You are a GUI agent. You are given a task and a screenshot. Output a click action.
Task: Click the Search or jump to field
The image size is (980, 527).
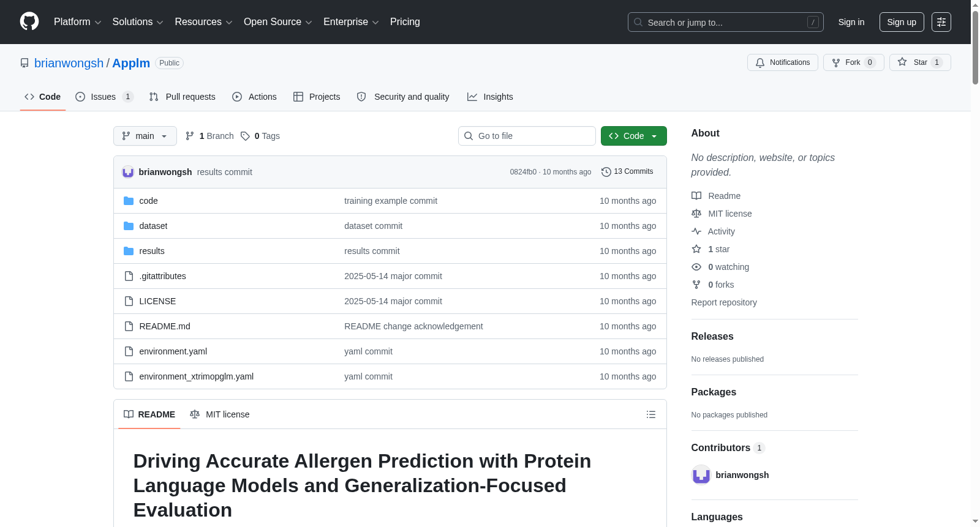pyautogui.click(x=726, y=22)
